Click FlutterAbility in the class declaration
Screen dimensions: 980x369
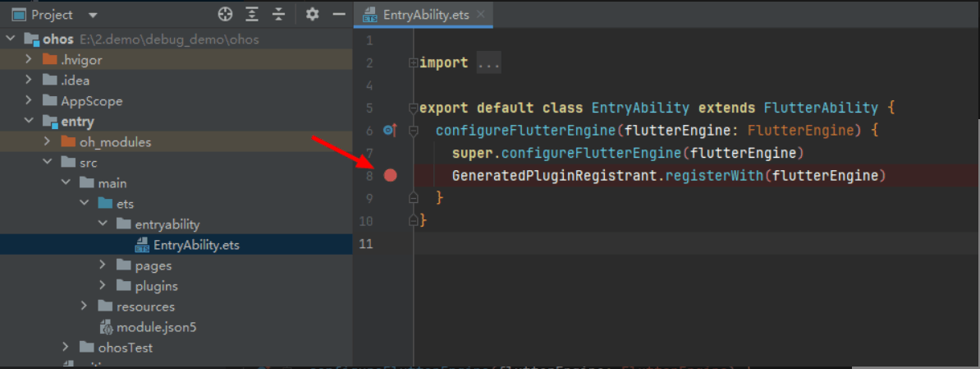click(x=821, y=108)
